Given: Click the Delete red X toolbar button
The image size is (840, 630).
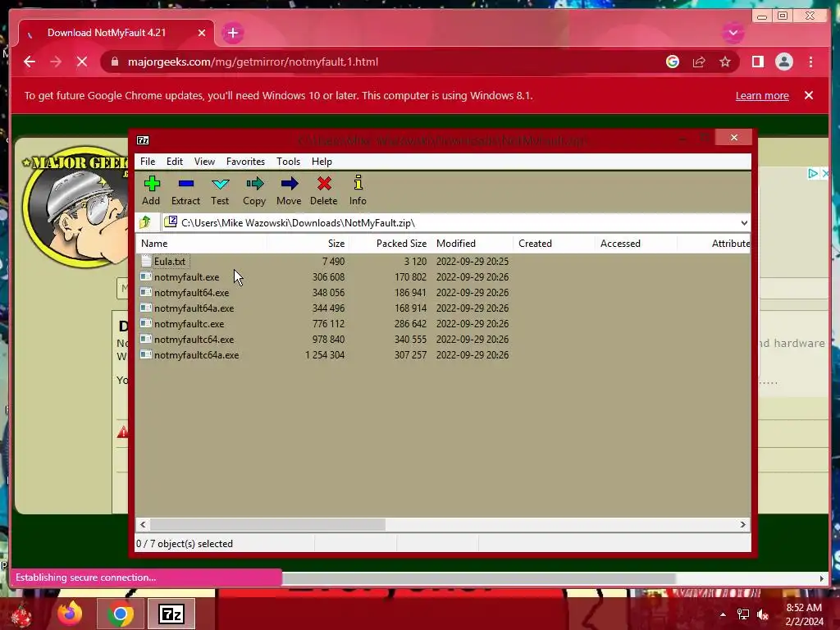Looking at the screenshot, I should click(323, 190).
